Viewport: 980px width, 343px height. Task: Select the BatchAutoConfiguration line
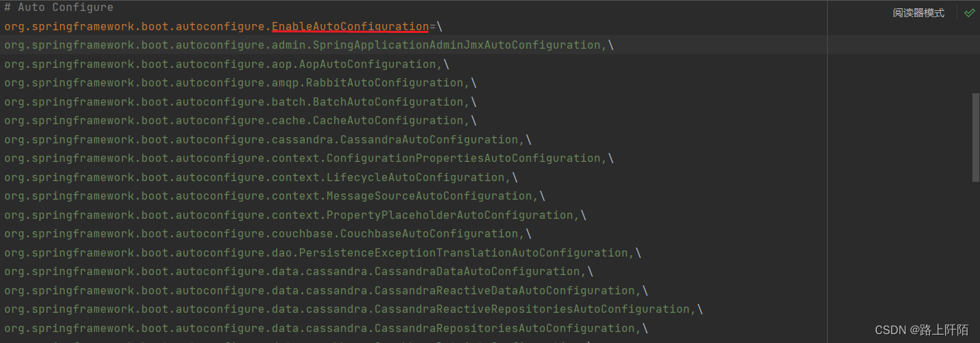(240, 102)
